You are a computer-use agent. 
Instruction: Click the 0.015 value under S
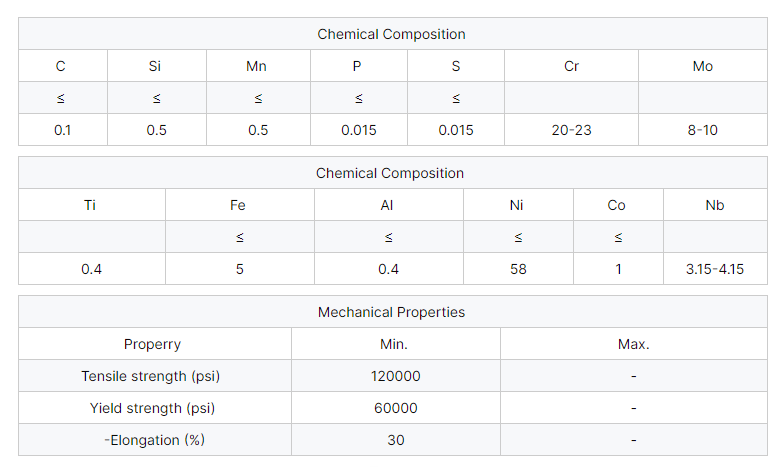coord(456,130)
